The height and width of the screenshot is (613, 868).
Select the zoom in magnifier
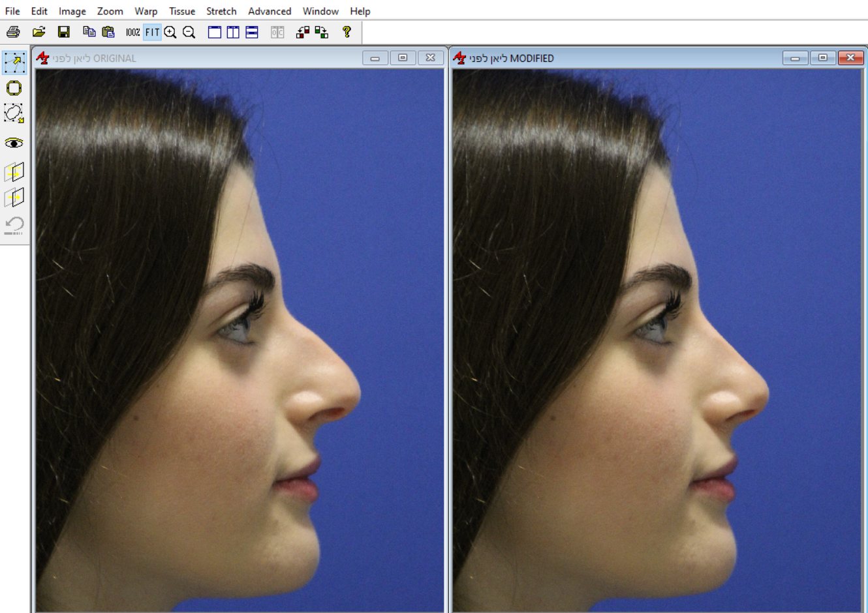170,32
